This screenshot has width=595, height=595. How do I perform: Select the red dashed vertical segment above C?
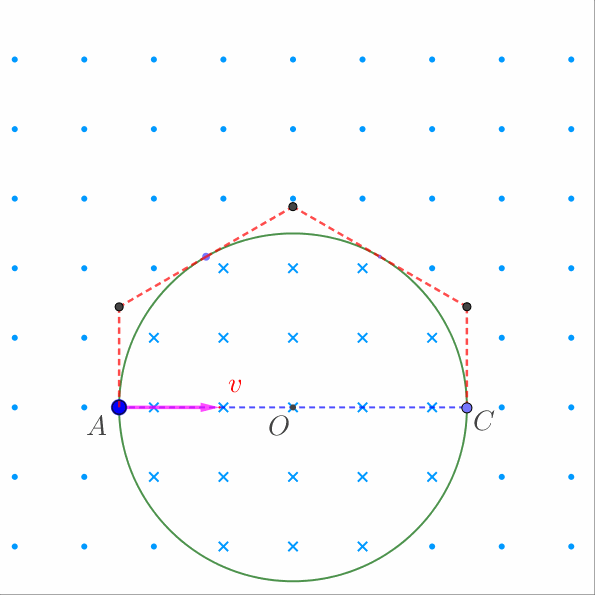tap(467, 356)
